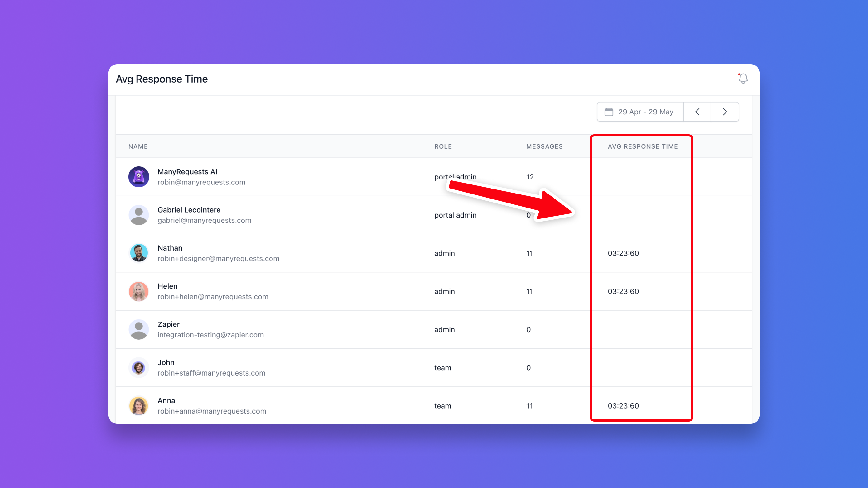Click the ManyRequests AI avatar
Viewport: 868px width, 488px height.
[x=138, y=177]
